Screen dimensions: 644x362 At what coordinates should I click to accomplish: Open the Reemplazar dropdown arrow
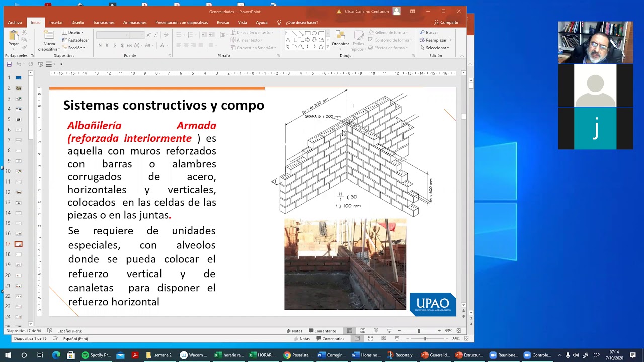pos(450,40)
